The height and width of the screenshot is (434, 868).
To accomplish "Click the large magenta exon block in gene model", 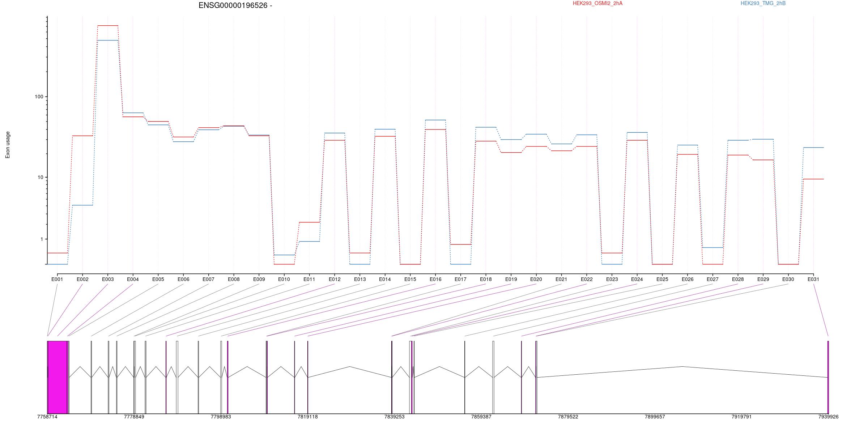I will point(58,377).
